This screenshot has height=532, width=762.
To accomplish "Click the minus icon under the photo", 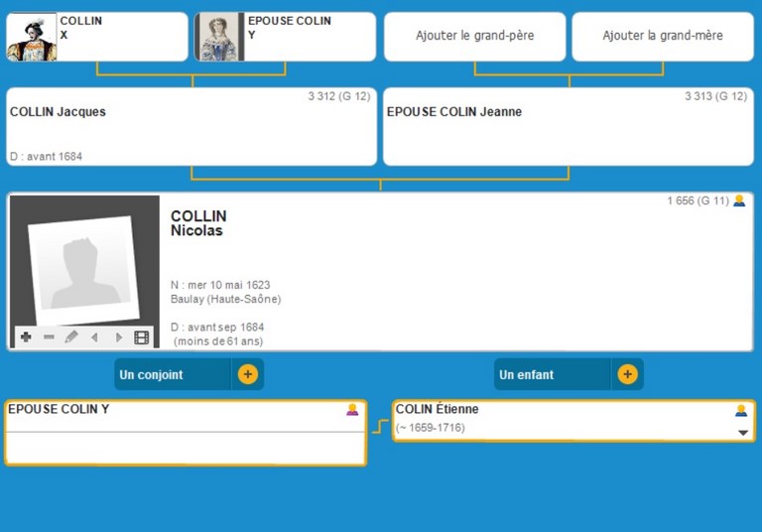I will point(49,337).
